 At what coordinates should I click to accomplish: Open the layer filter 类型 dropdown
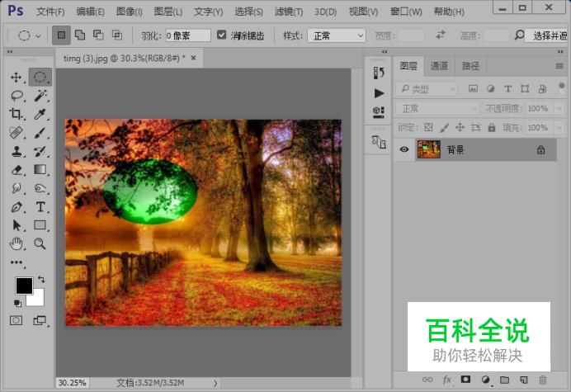coord(427,89)
